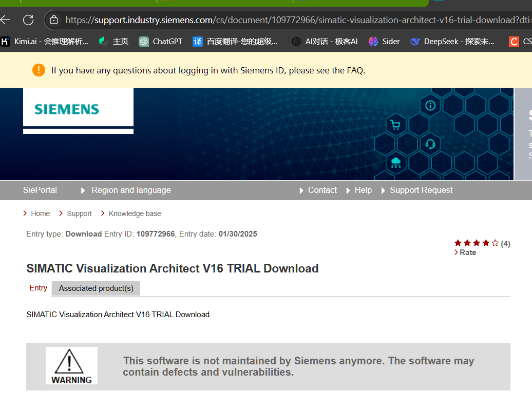Open the 百度翻译 bookmark

[235, 42]
